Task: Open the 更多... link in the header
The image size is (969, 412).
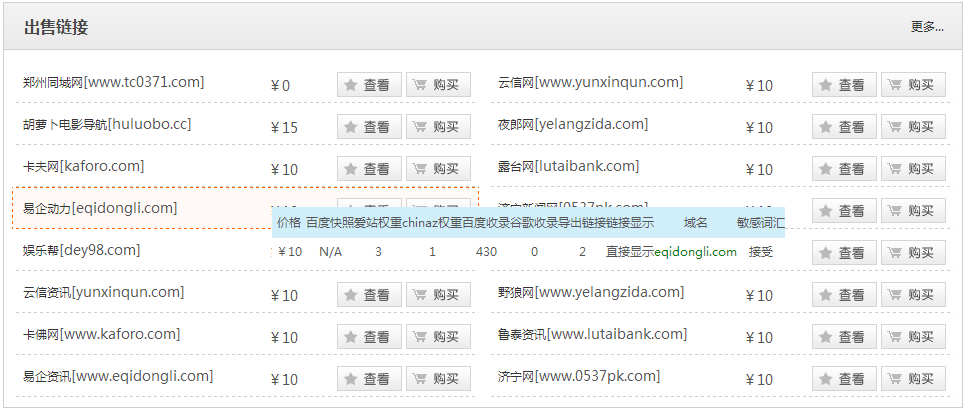Action: pos(926,27)
